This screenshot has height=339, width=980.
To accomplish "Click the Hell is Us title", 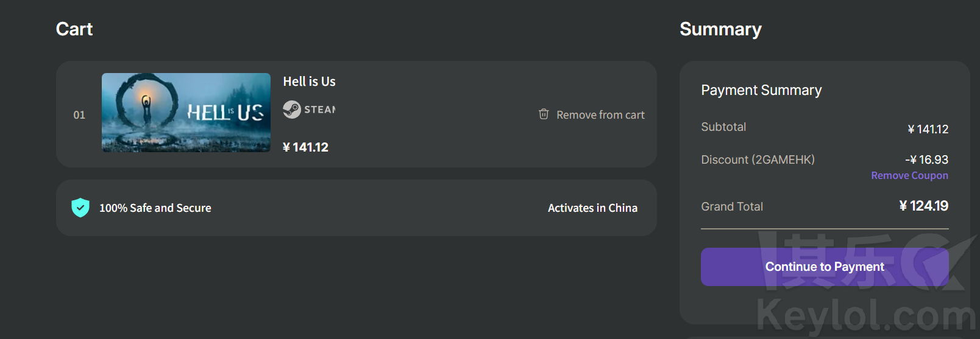I will (309, 82).
